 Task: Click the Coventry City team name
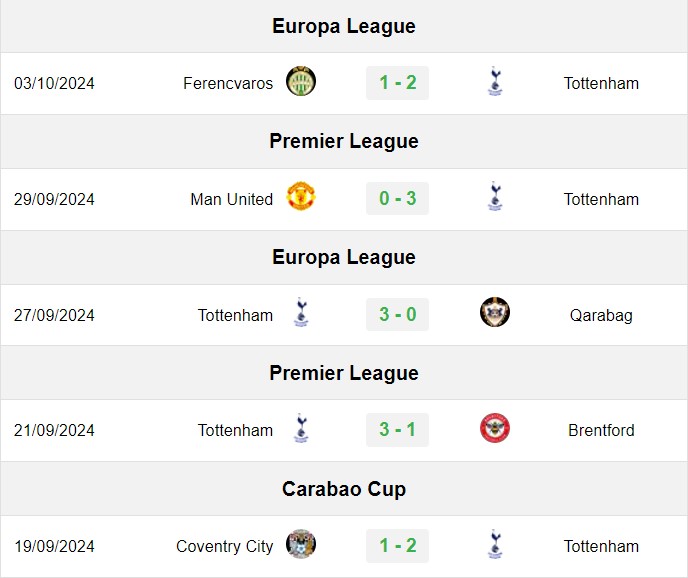click(225, 546)
